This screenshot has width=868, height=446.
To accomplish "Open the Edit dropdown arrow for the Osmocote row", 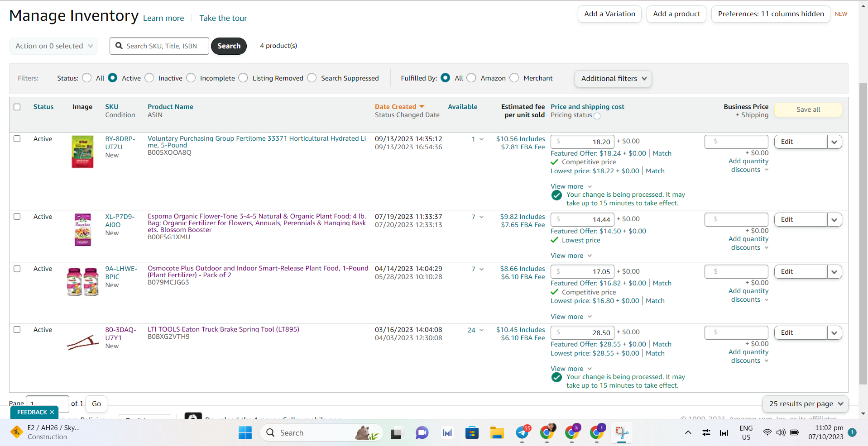I will click(834, 272).
